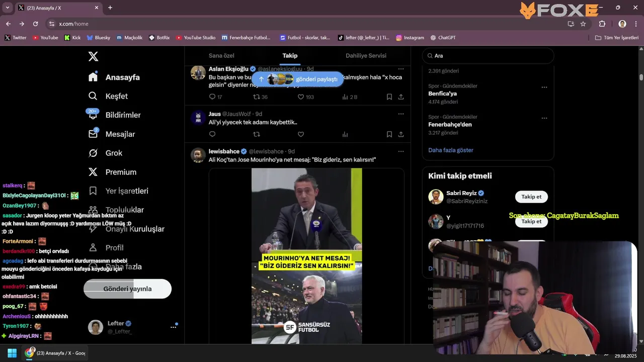Viewport: 644px width, 362px height.
Task: Click the Ara search field
Action: click(488, 56)
